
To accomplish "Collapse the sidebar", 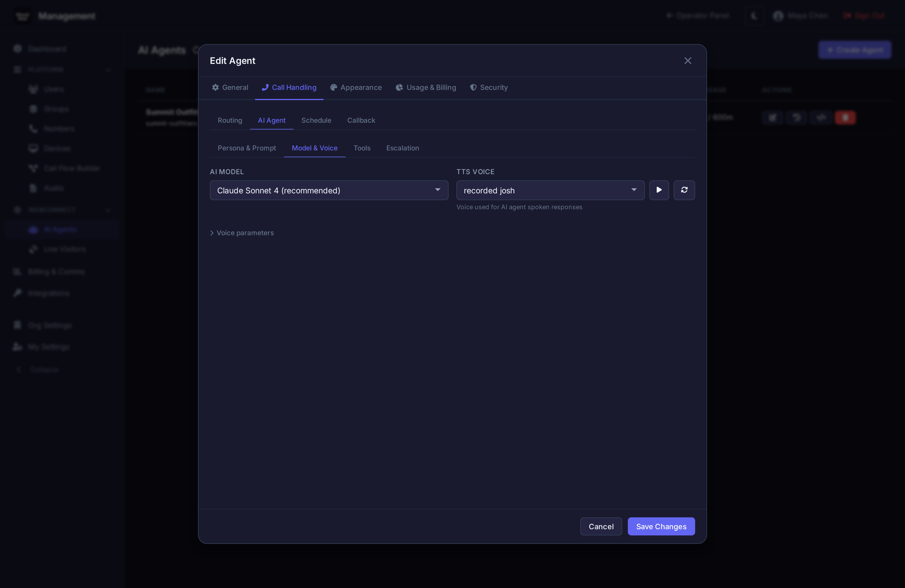I will point(38,369).
